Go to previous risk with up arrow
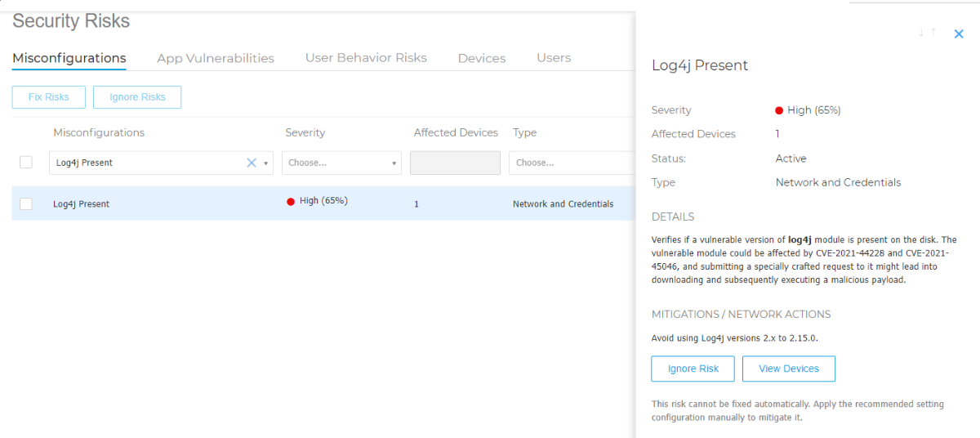 click(x=933, y=33)
